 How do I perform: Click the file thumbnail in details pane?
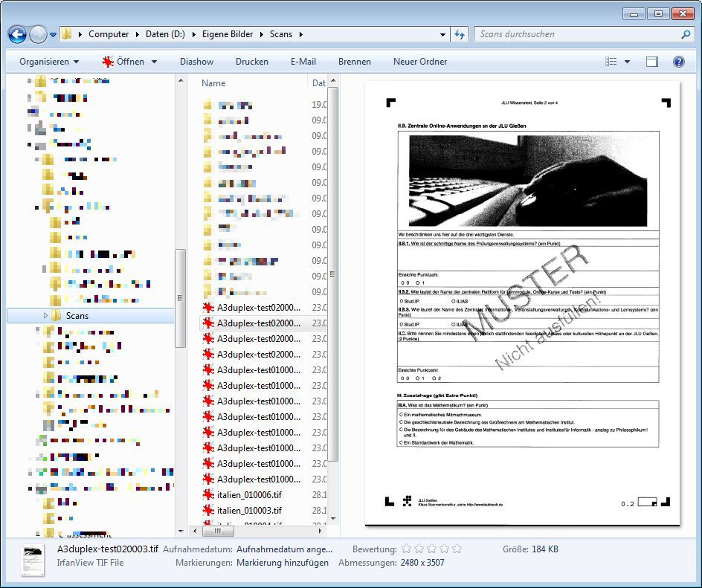coord(33,557)
